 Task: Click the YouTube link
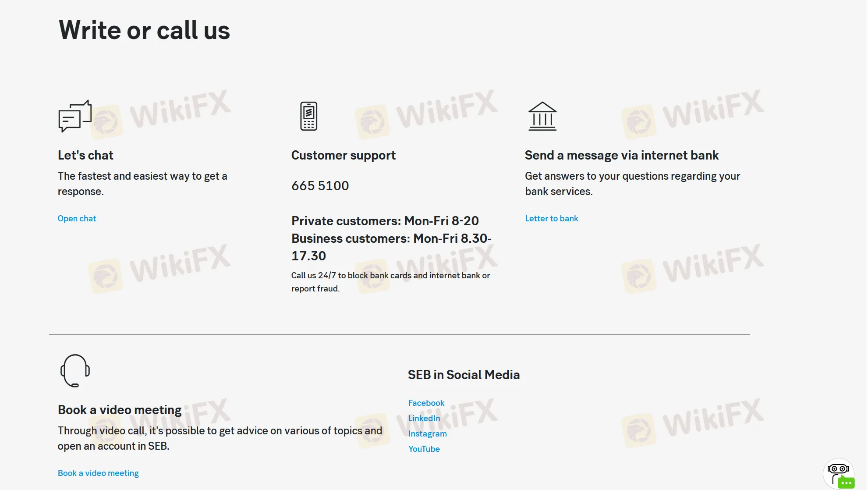(424, 449)
